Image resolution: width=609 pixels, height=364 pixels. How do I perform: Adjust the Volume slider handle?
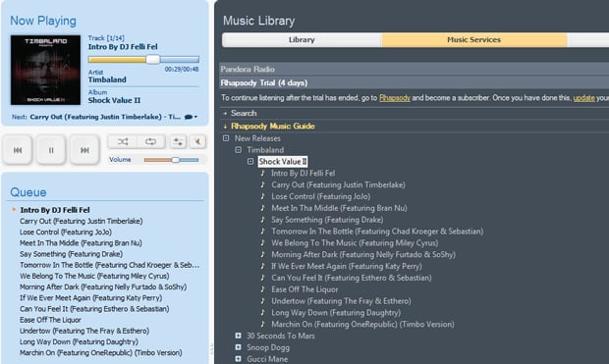(x=176, y=160)
